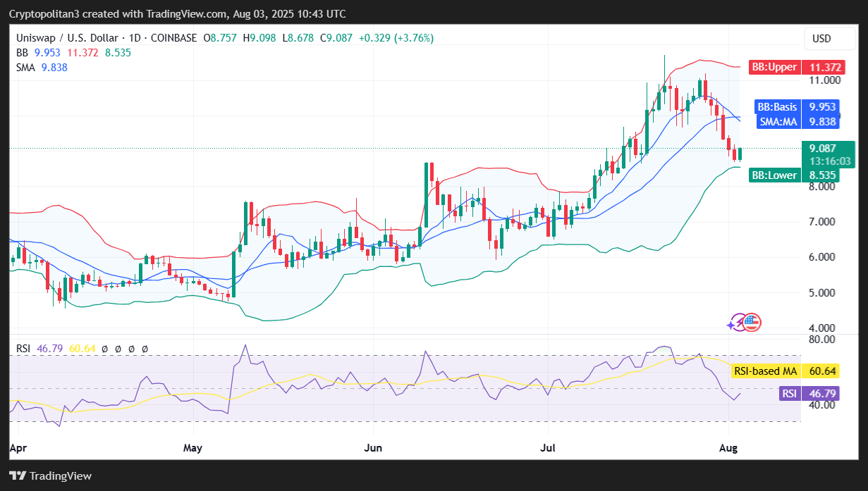The width and height of the screenshot is (868, 491).
Task: Click the last green candlestick in August
Action: [x=740, y=153]
